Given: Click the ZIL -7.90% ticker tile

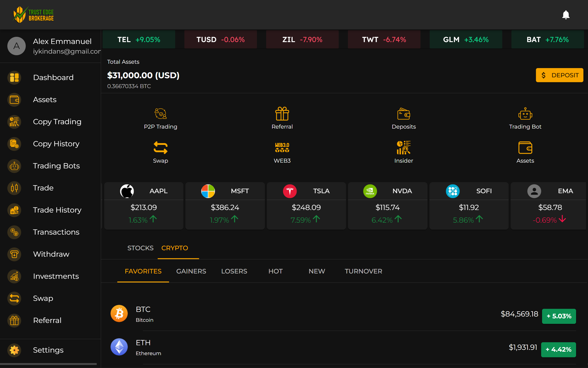Looking at the screenshot, I should (x=302, y=39).
